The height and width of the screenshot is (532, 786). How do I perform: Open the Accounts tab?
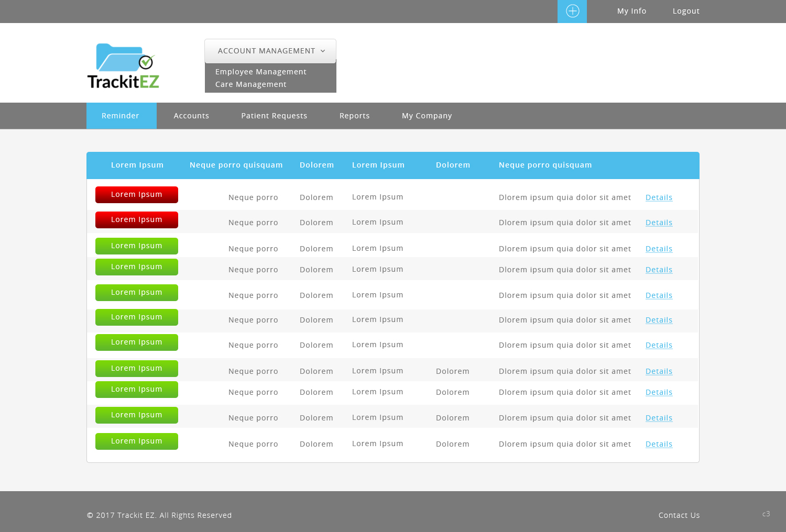[191, 116]
